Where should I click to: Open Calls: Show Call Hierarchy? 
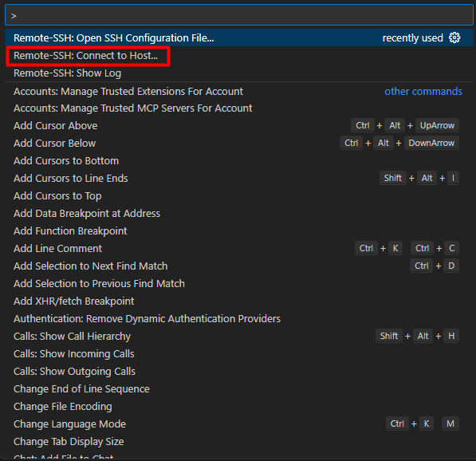click(239, 337)
